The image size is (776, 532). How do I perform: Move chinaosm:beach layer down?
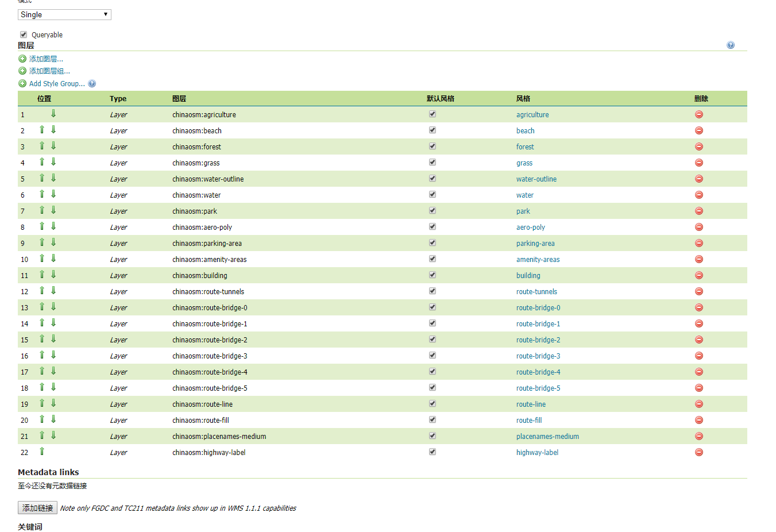tap(53, 130)
